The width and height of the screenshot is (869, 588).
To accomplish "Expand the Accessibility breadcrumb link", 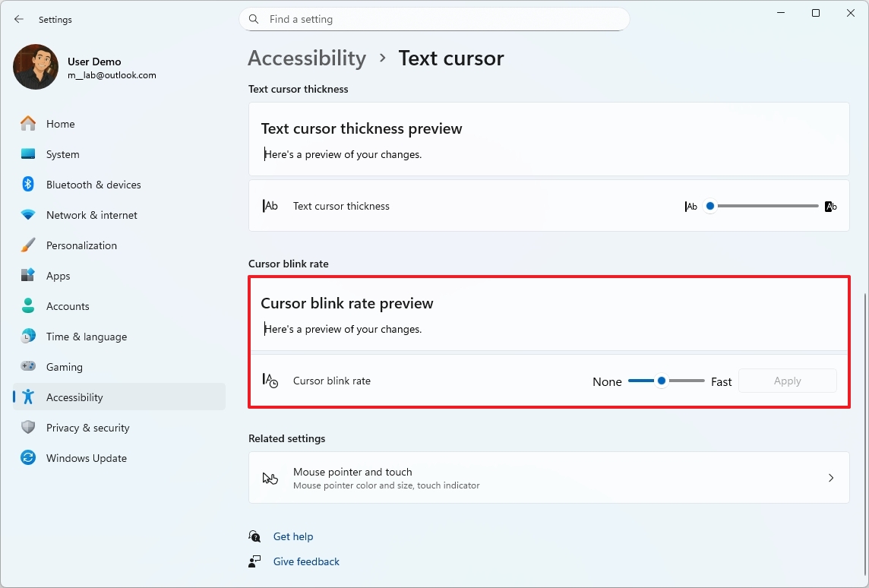I will (x=307, y=58).
